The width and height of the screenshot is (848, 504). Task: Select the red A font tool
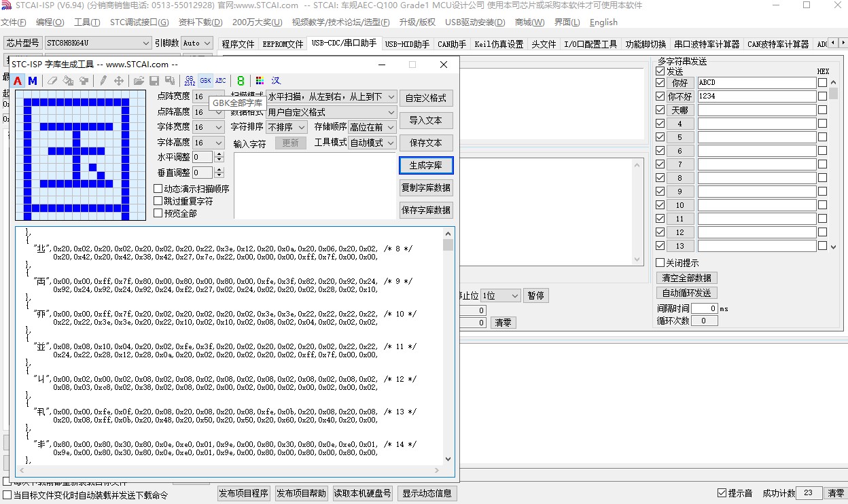(18, 81)
